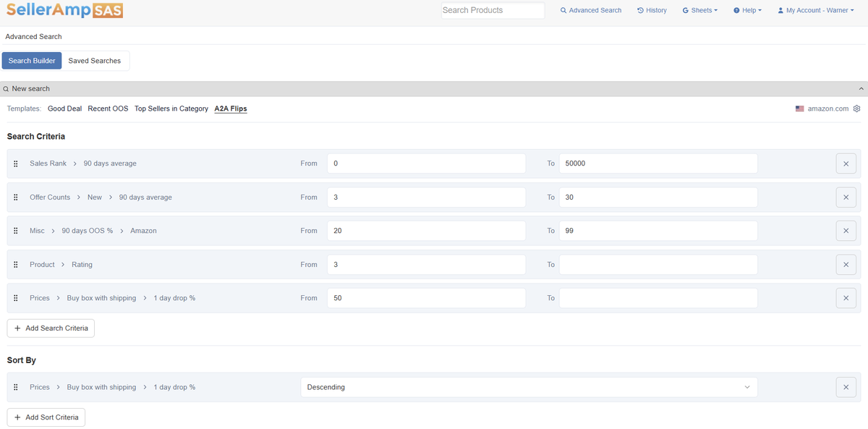Click empty 1 day drop % To field

(x=658, y=298)
